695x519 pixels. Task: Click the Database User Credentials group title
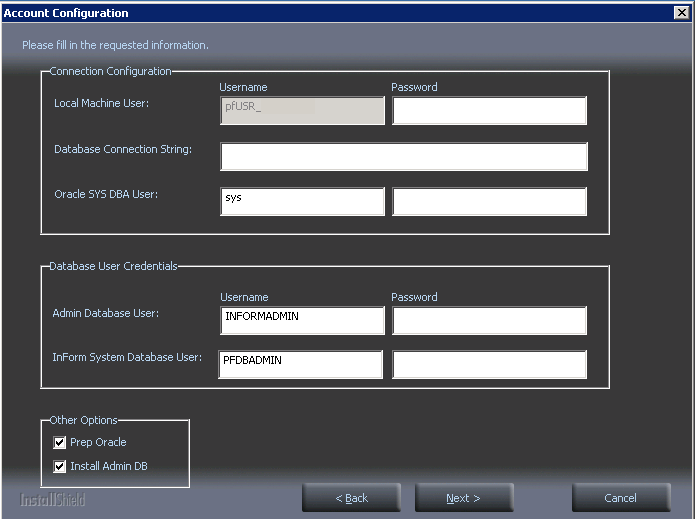[x=113, y=266]
